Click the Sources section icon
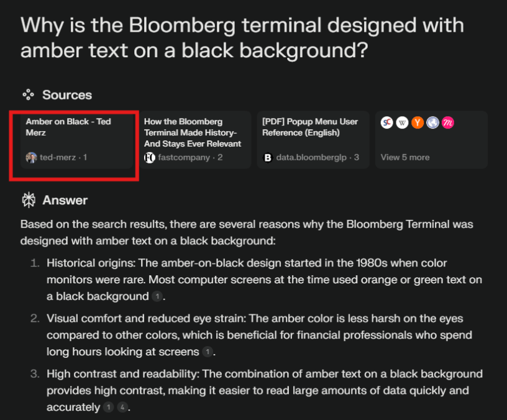This screenshot has width=507, height=420. coord(28,95)
